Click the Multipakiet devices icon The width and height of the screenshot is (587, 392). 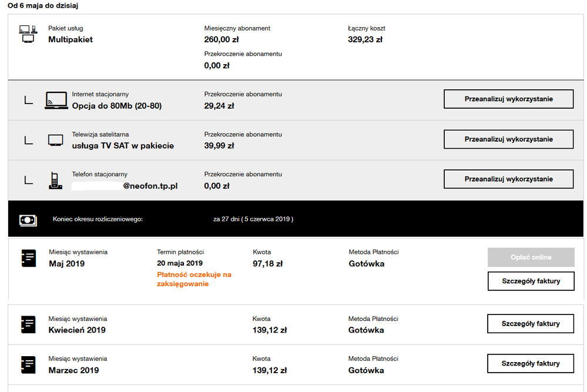coord(28,34)
